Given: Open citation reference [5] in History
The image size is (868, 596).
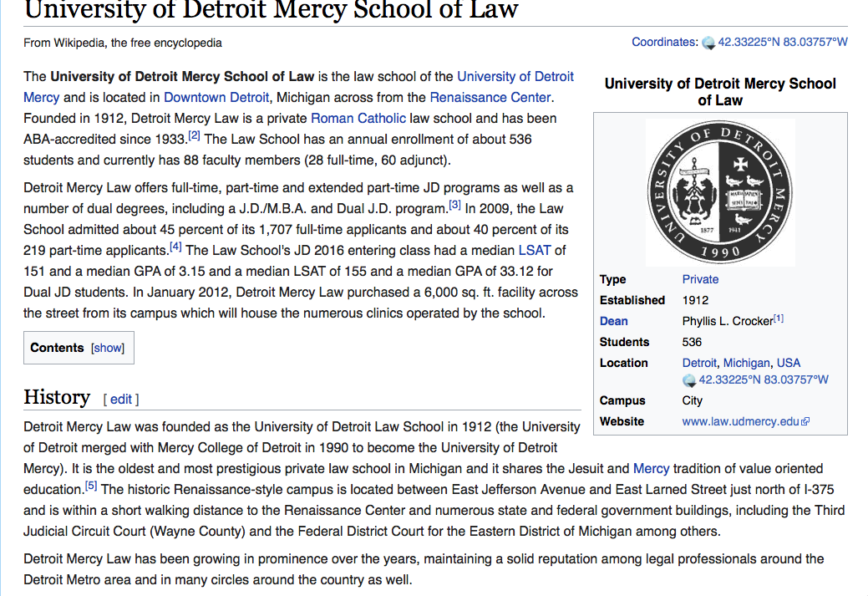Looking at the screenshot, I should click(x=91, y=486).
